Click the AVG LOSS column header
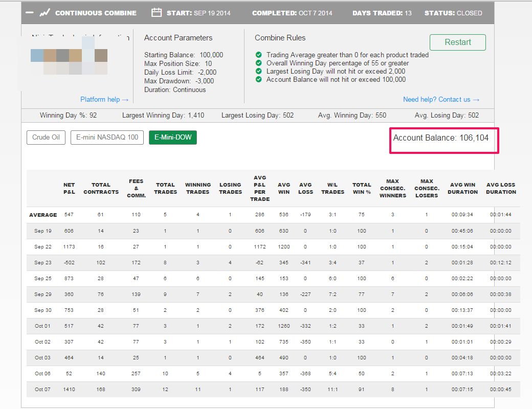 (x=306, y=188)
